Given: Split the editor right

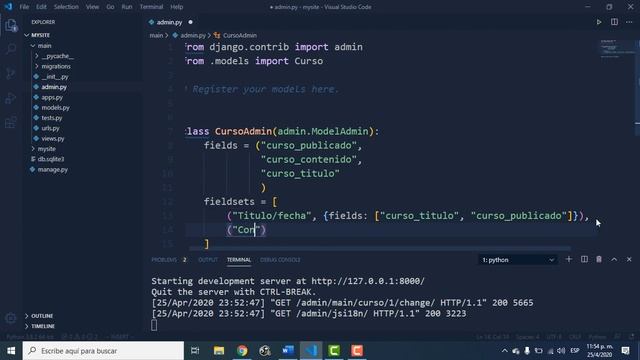Looking at the screenshot, I should [x=614, y=22].
